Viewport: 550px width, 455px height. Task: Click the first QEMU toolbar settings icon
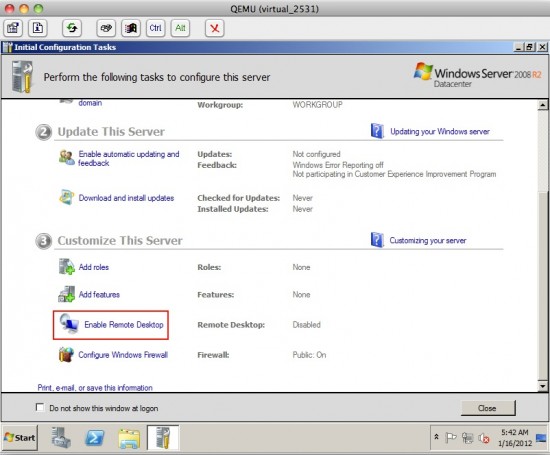pos(13,28)
